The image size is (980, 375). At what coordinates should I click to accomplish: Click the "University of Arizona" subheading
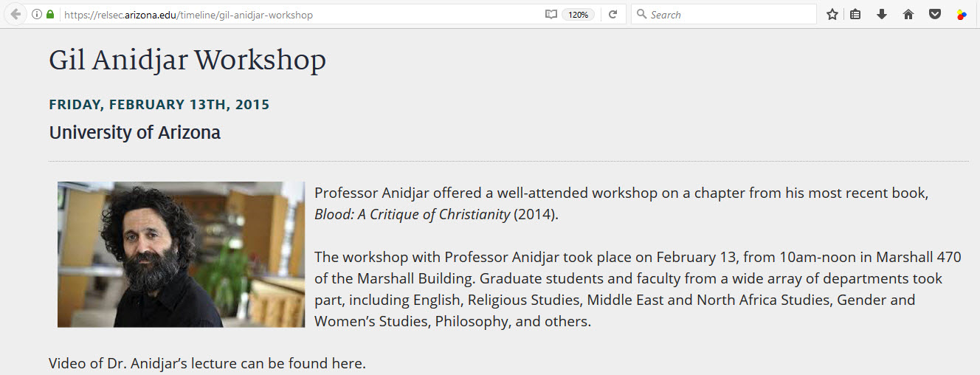(x=134, y=133)
